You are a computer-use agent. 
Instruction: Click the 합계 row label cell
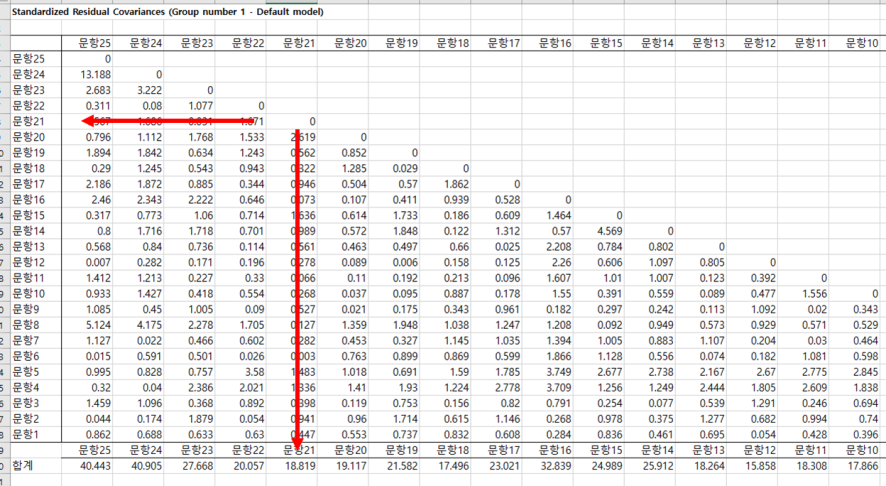click(23, 466)
